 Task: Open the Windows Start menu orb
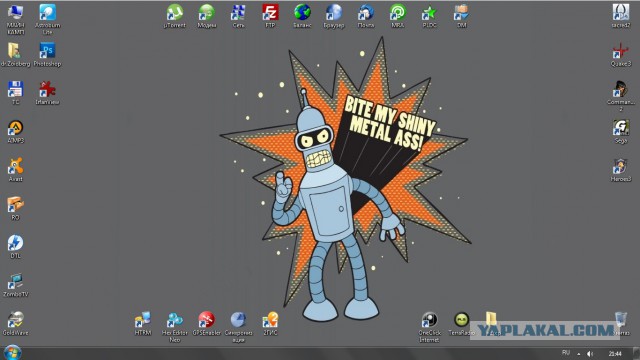(13, 353)
